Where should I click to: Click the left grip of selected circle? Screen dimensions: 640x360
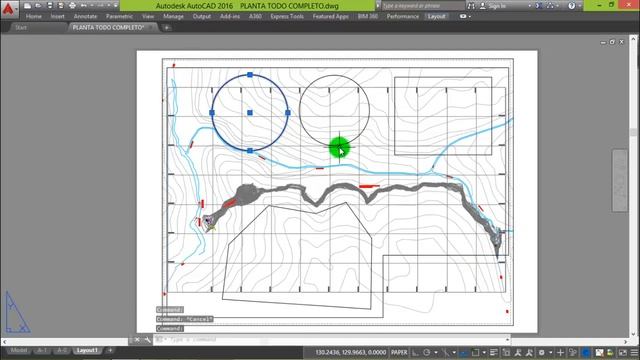pyautogui.click(x=212, y=113)
